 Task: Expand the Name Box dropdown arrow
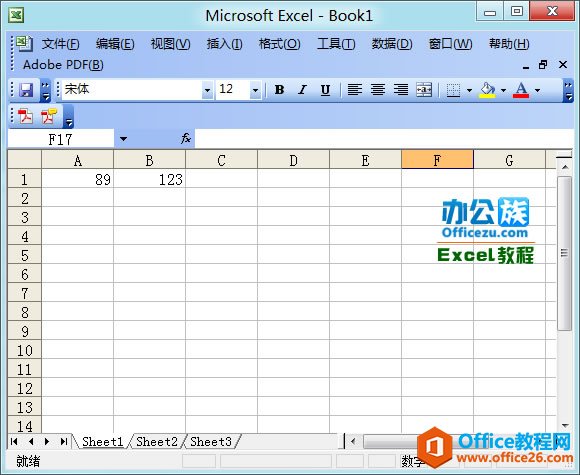pyautogui.click(x=123, y=139)
